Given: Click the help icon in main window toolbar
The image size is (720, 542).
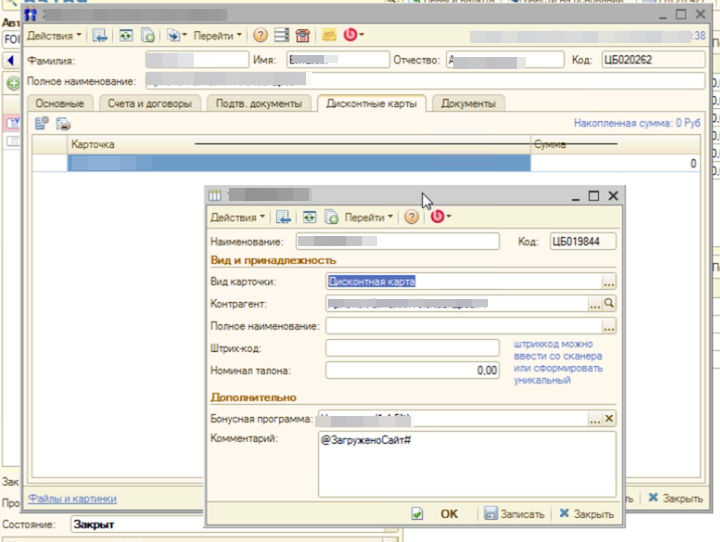Looking at the screenshot, I should point(261,35).
